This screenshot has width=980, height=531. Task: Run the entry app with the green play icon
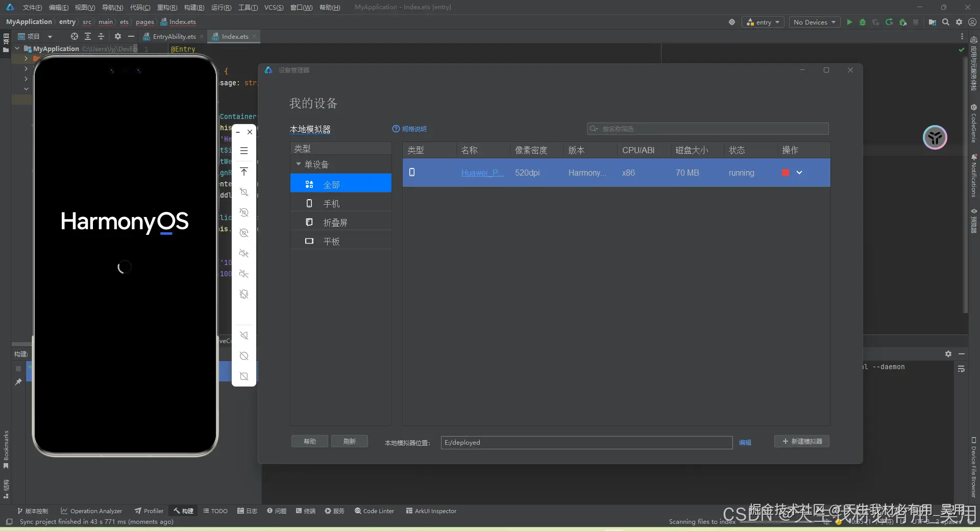849,22
